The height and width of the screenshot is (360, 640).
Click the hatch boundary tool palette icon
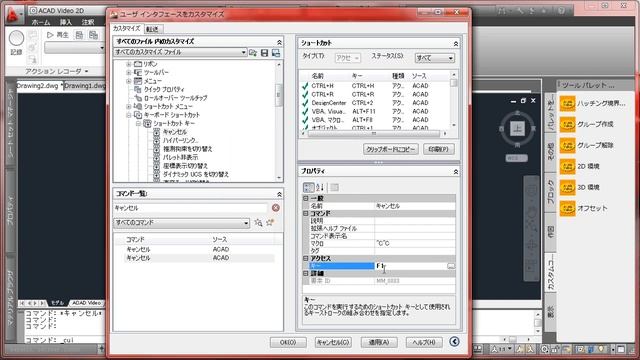(x=567, y=103)
